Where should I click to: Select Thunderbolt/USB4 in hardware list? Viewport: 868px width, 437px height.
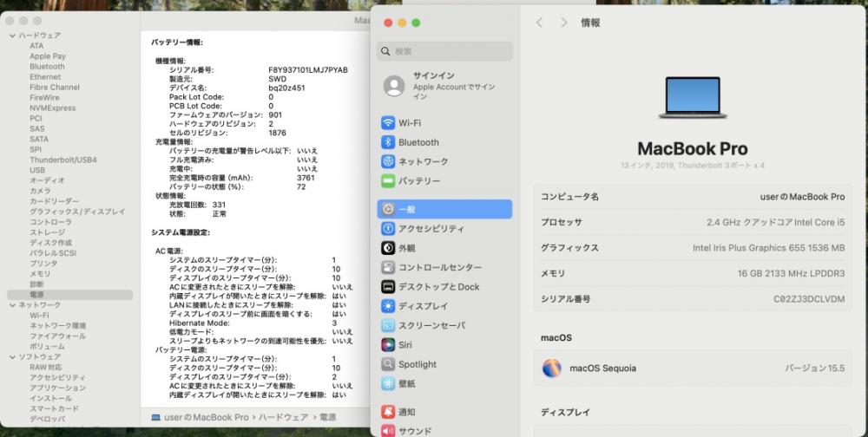(x=63, y=160)
